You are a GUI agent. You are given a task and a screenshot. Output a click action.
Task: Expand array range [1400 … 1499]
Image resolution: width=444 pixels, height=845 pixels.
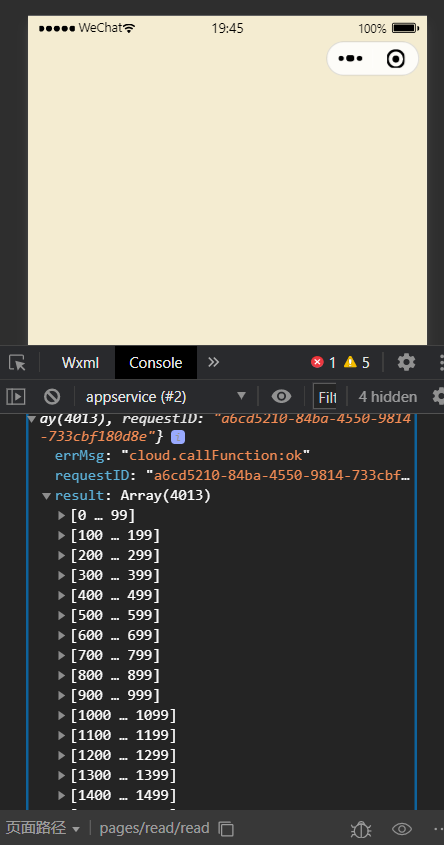pos(61,795)
